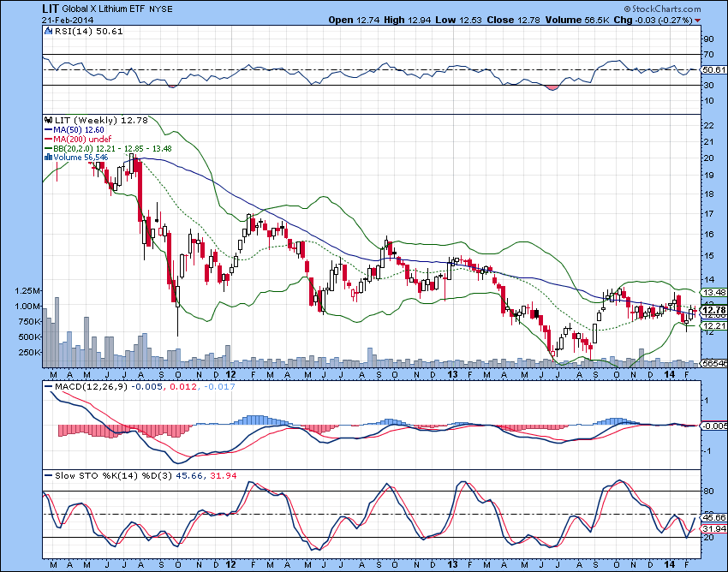728x572 pixels.
Task: Click the blue MA(50) legend line marker
Action: point(48,130)
